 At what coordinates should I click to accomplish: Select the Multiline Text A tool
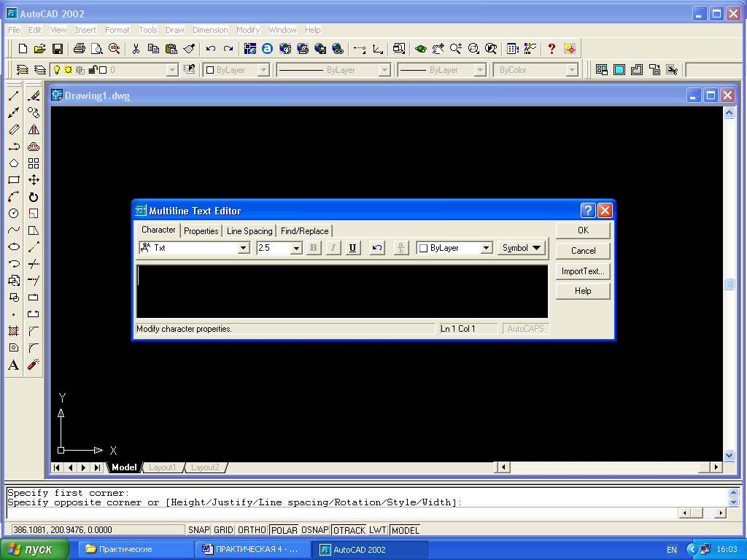(x=14, y=365)
